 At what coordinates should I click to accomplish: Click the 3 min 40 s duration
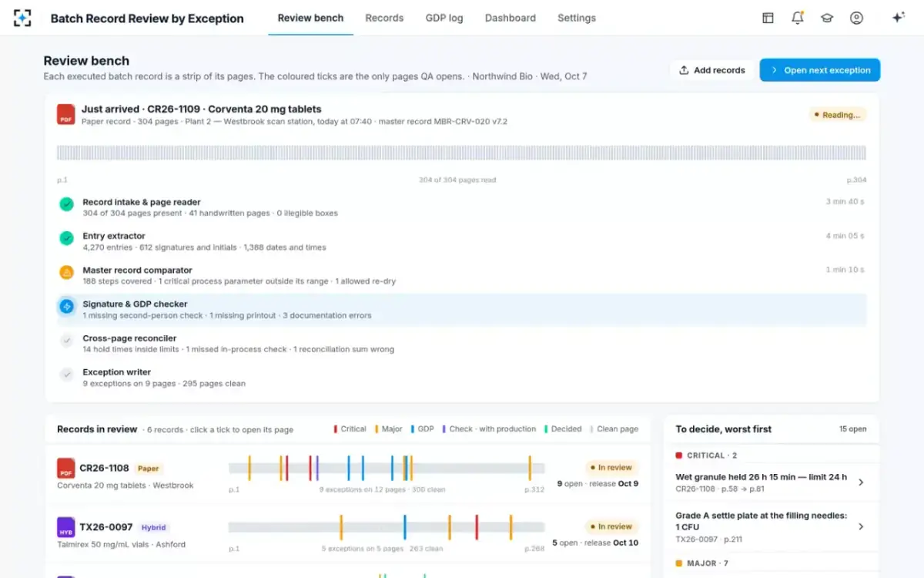tap(845, 202)
